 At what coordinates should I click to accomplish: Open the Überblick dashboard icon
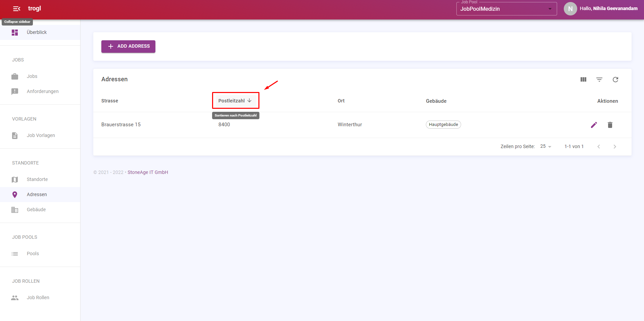[x=15, y=33]
